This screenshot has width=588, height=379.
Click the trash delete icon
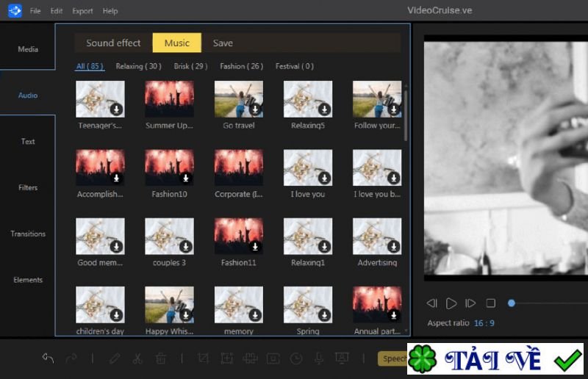click(161, 358)
